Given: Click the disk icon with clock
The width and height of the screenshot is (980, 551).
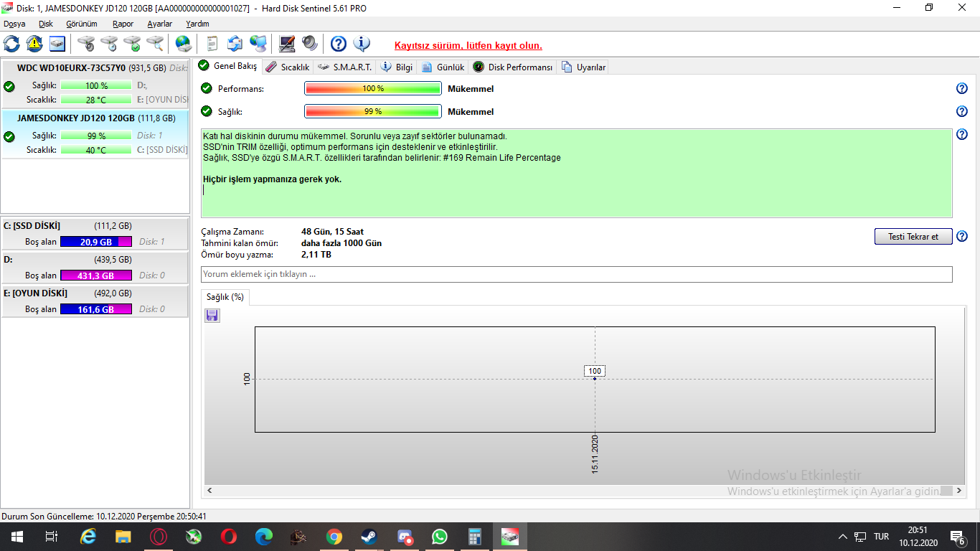Looking at the screenshot, I should 109,44.
